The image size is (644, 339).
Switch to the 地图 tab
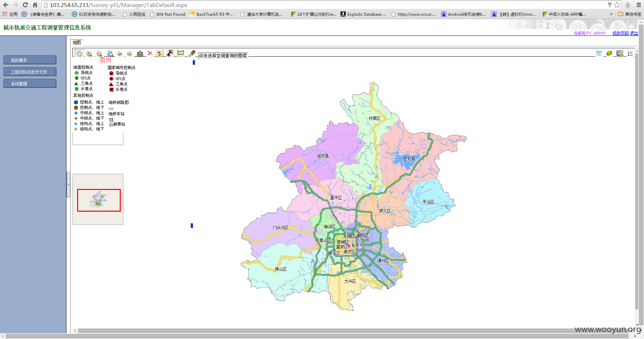tap(77, 43)
